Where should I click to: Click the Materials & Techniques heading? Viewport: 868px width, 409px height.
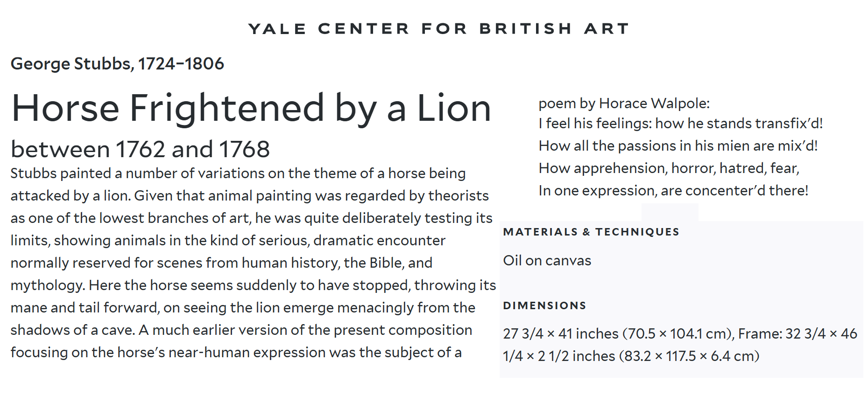[x=591, y=232]
